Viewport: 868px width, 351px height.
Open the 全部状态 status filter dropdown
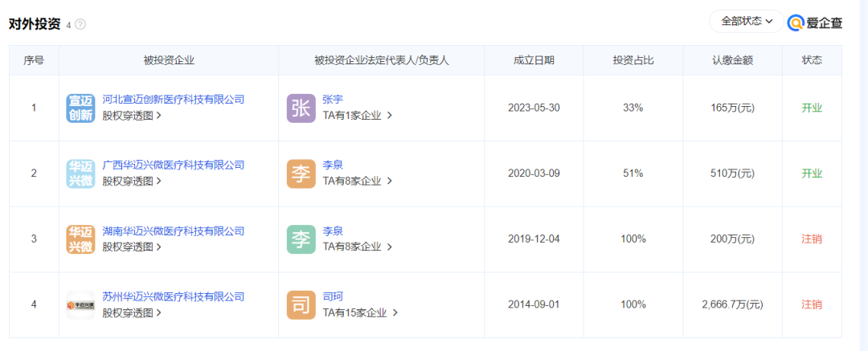pyautogui.click(x=745, y=22)
